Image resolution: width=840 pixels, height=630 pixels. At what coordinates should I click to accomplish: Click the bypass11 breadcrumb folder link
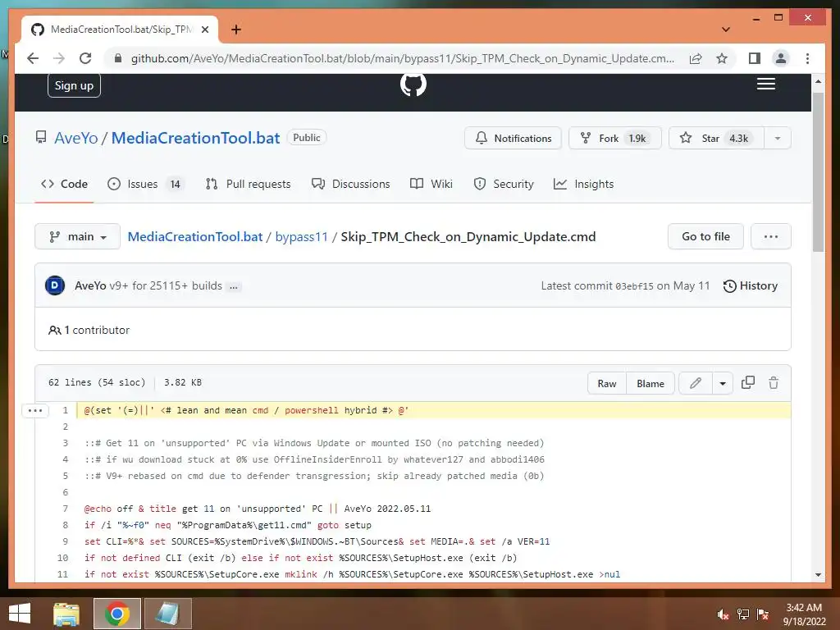point(301,237)
